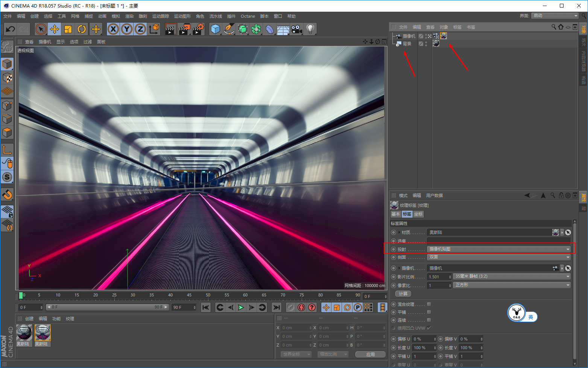This screenshot has height=368, width=588.
Task: Select the second highlighted 奥斯陆 material thumbnail
Action: click(43, 333)
